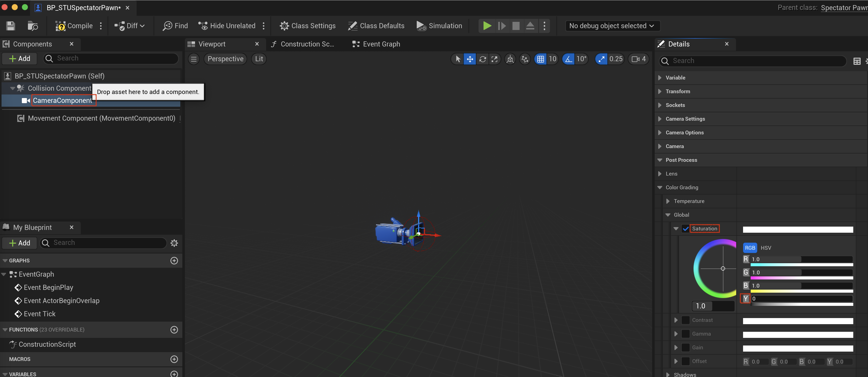Toggle scale snapping icon
Viewport: 868px width, 377px height.
click(x=601, y=59)
